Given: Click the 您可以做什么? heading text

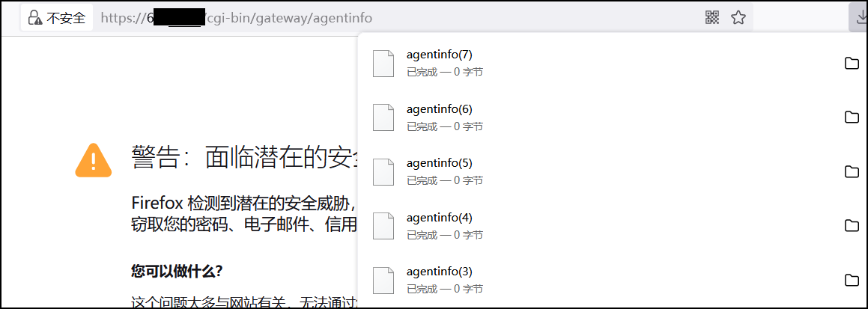Looking at the screenshot, I should [177, 270].
